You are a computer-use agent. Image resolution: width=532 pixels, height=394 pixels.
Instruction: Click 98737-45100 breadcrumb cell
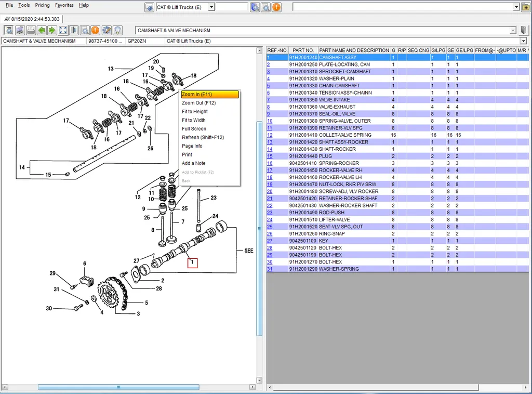coord(105,41)
